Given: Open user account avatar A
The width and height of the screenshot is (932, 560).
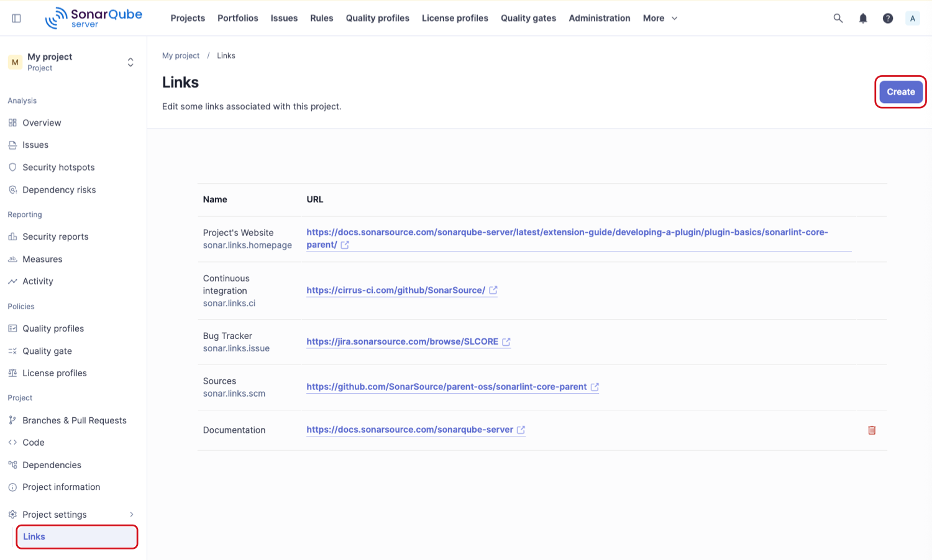Looking at the screenshot, I should 913,18.
